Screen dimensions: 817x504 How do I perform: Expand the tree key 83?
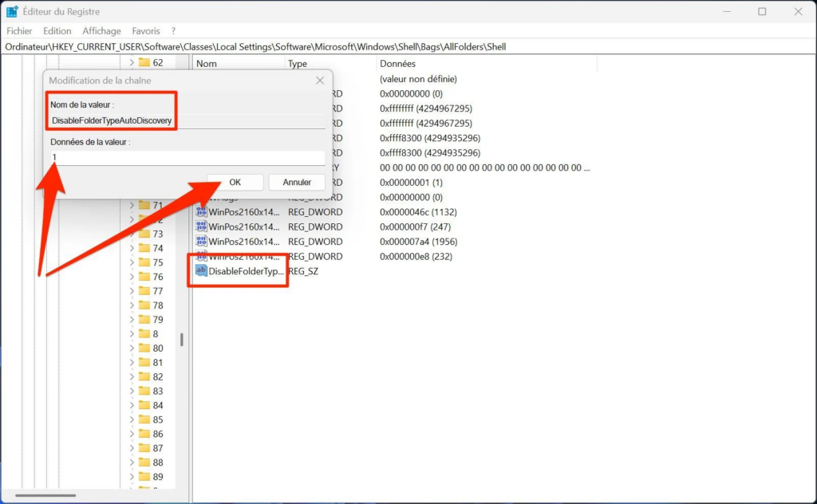point(132,391)
